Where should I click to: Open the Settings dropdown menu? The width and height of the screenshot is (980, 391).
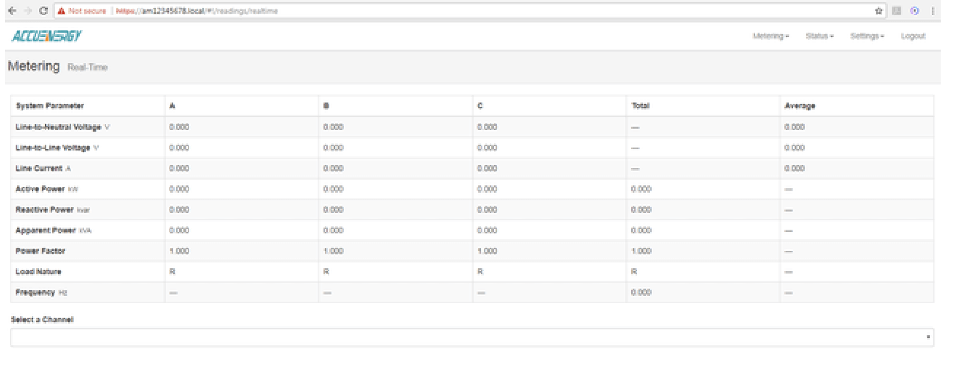pos(867,36)
